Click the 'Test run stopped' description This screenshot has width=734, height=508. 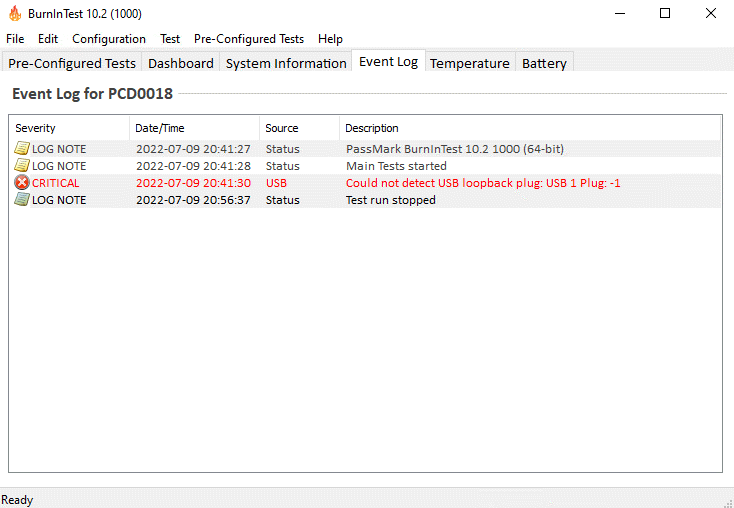(x=391, y=200)
